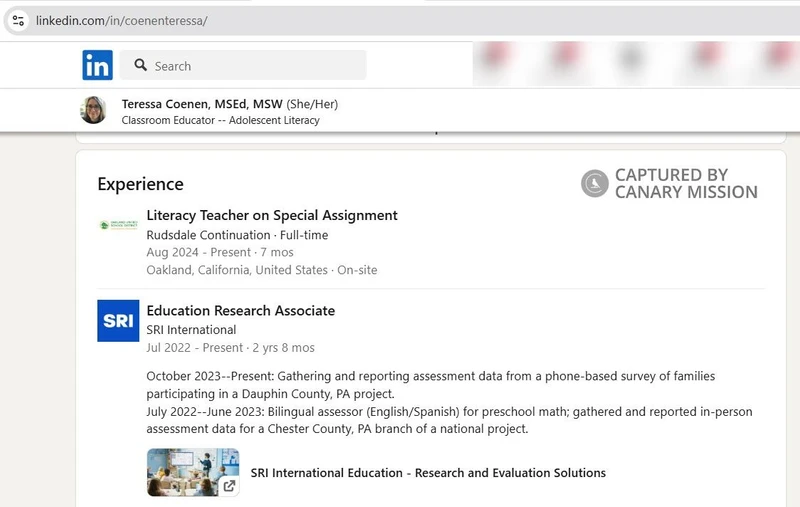
Task: Click the Oakland, California, United States location
Action: [237, 270]
